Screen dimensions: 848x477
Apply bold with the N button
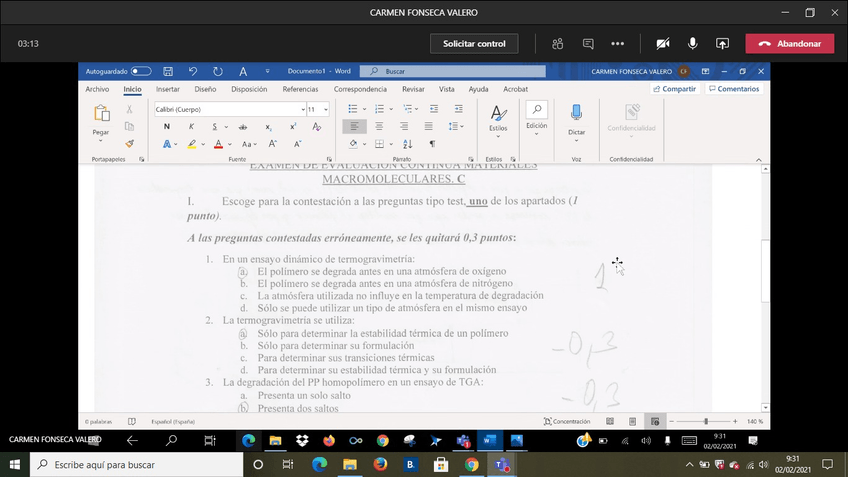coord(166,127)
